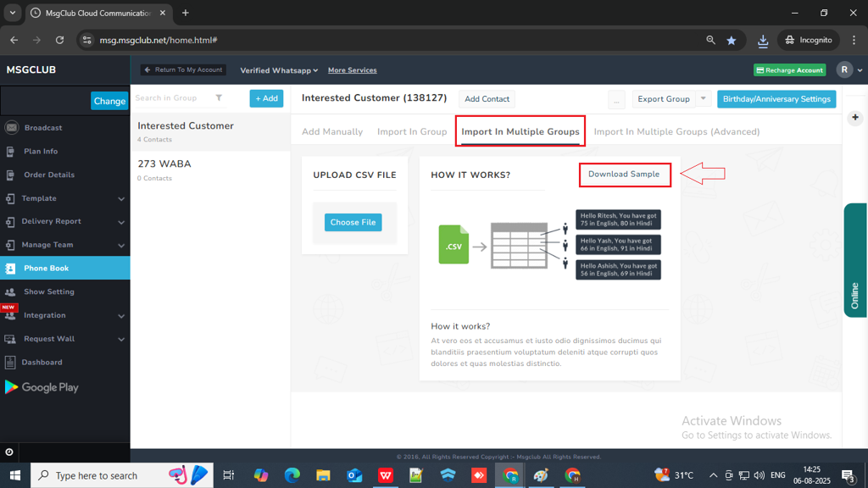The image size is (868, 488).
Task: Open the tab search dropdown arrow
Action: pyautogui.click(x=12, y=13)
